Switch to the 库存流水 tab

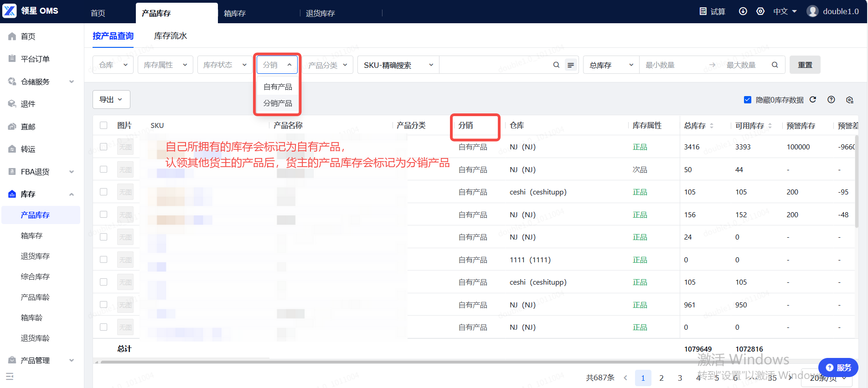(x=170, y=36)
